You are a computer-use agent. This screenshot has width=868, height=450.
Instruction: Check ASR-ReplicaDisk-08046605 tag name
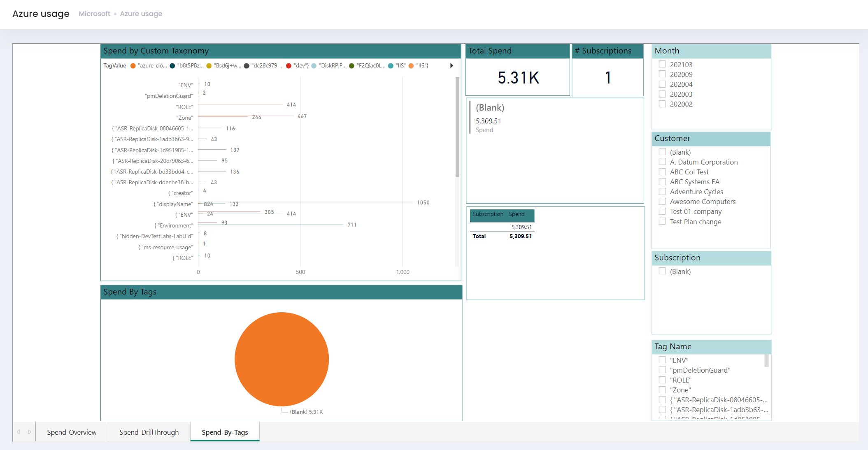pos(662,399)
